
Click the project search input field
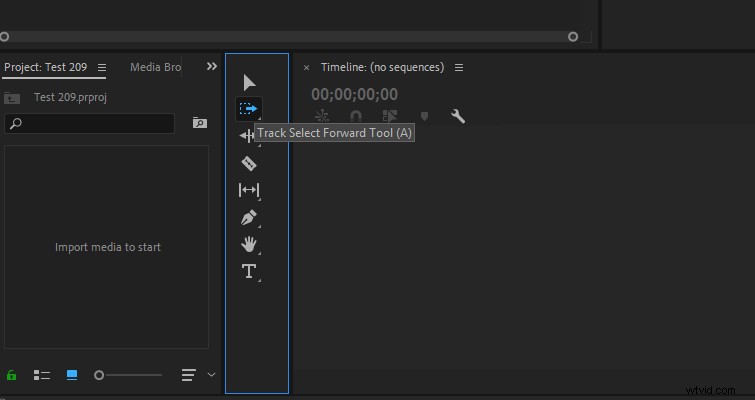(90, 124)
